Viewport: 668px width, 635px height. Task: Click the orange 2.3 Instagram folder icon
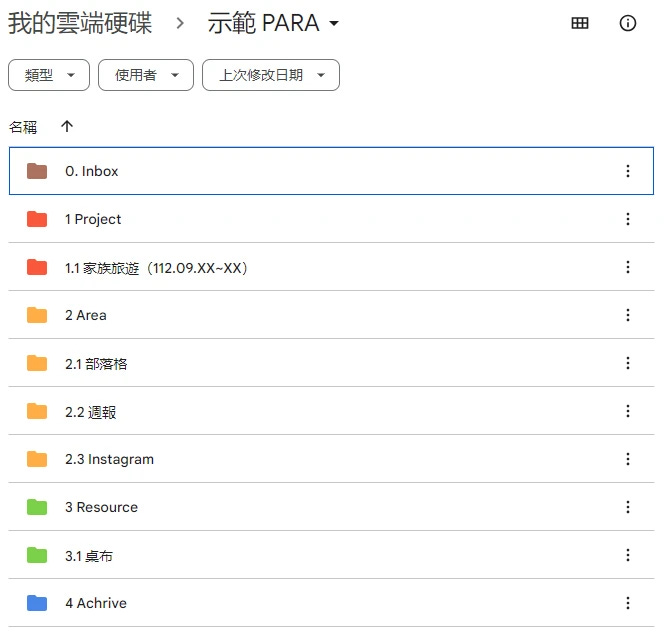coord(37,459)
